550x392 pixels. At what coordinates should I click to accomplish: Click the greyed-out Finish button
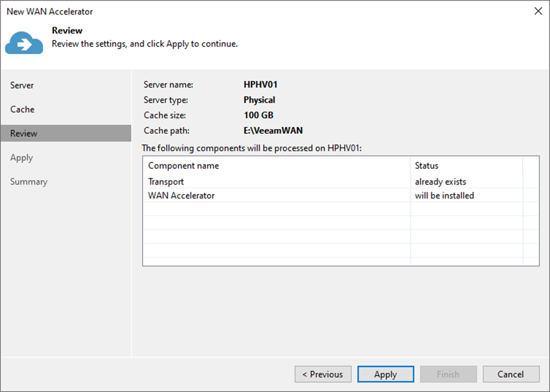point(448,374)
